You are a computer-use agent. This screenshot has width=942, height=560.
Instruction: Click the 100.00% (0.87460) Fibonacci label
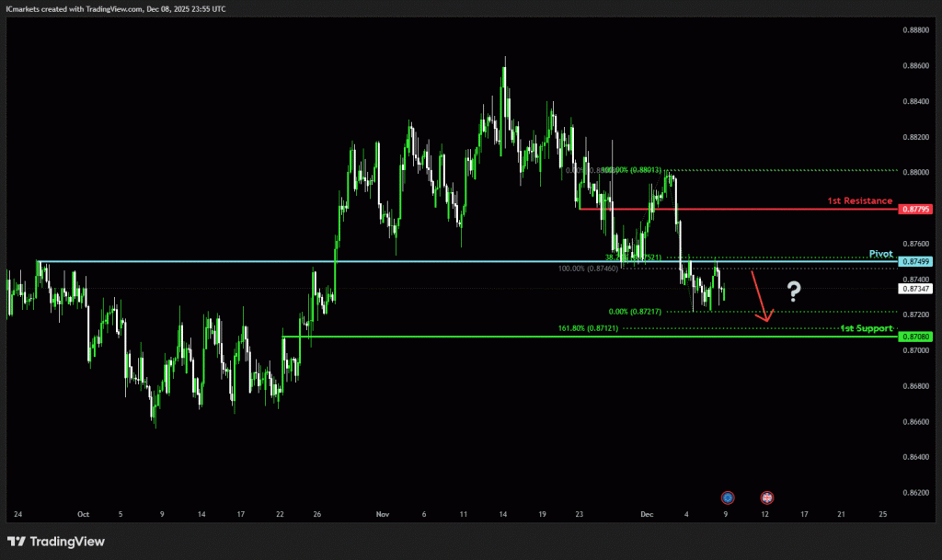(x=589, y=269)
